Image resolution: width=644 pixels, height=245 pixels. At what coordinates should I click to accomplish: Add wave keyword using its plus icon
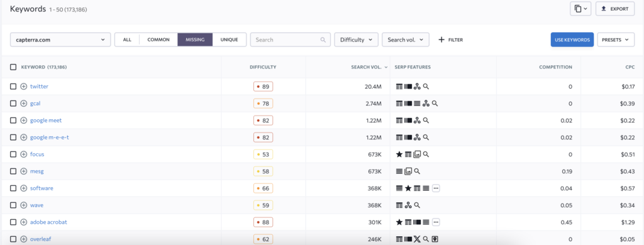coord(24,205)
